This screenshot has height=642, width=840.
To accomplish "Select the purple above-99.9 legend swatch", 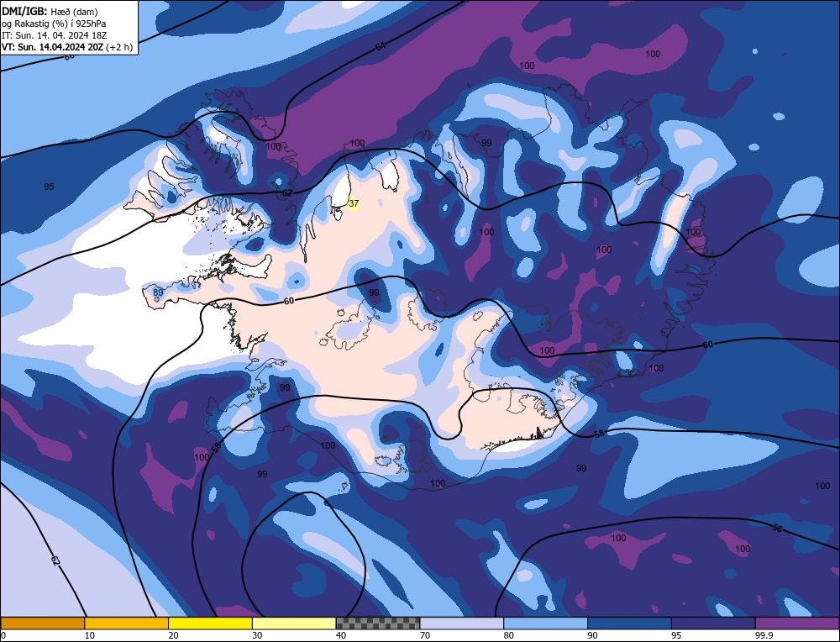I will pyautogui.click(x=797, y=623).
